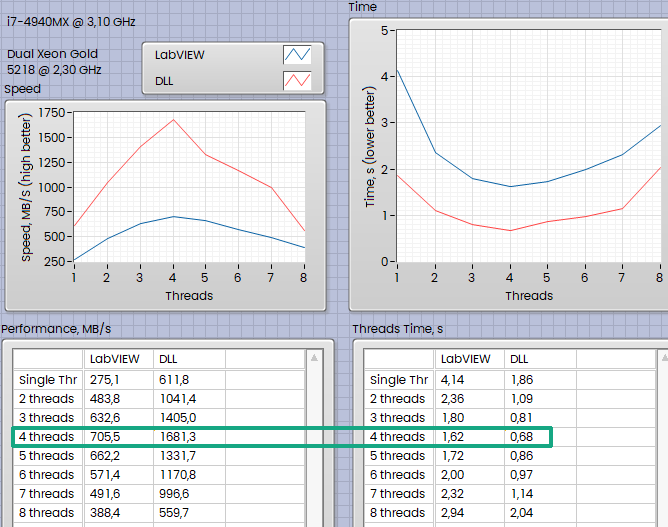Image resolution: width=668 pixels, height=527 pixels.
Task: Click the Speed, MB/s (high better) axis label
Action: tap(26, 187)
